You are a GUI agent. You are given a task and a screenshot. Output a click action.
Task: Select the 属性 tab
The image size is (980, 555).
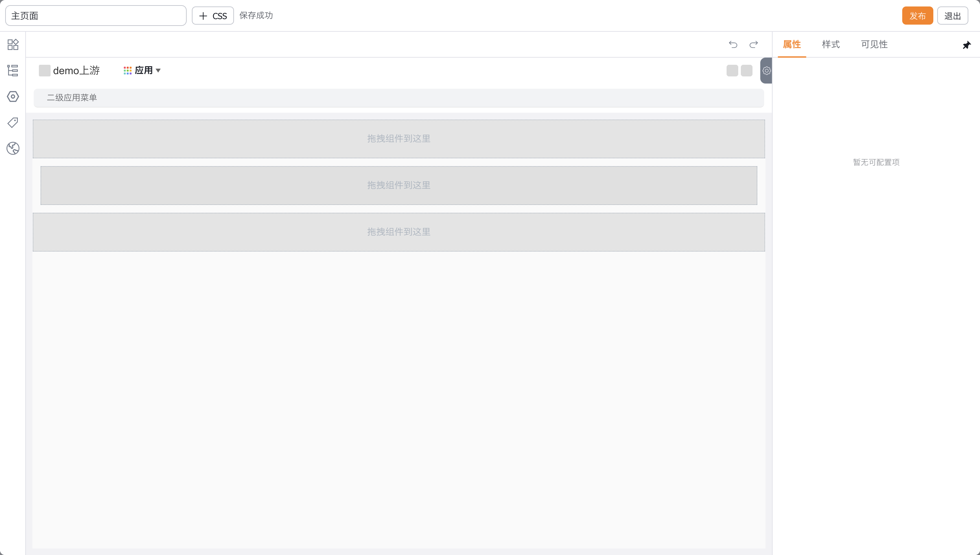click(792, 45)
